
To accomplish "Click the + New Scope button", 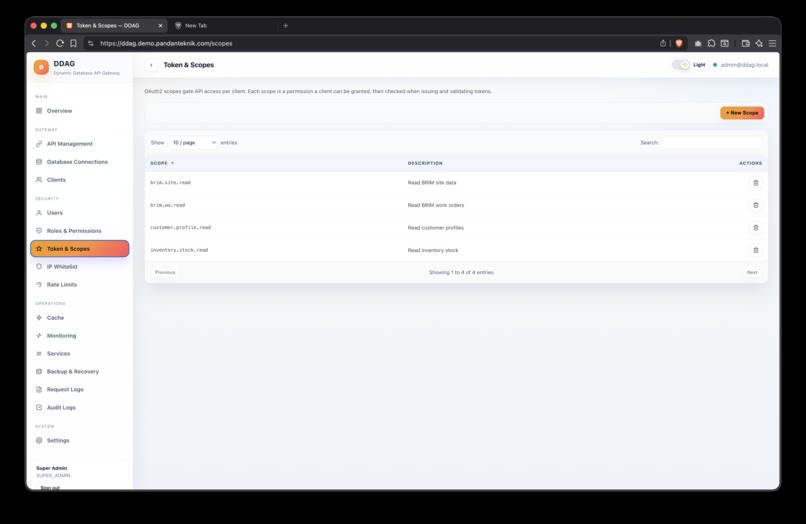I will pyautogui.click(x=742, y=113).
